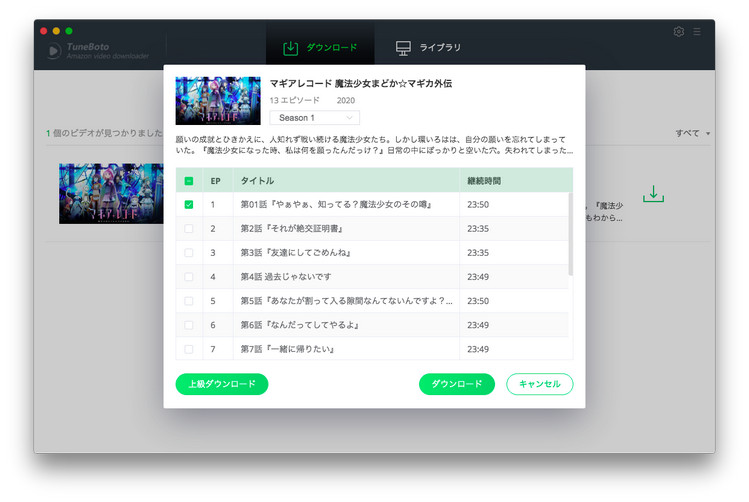Click the macOS yellow minimize window button
Image resolution: width=749 pixels, height=502 pixels.
[x=56, y=31]
